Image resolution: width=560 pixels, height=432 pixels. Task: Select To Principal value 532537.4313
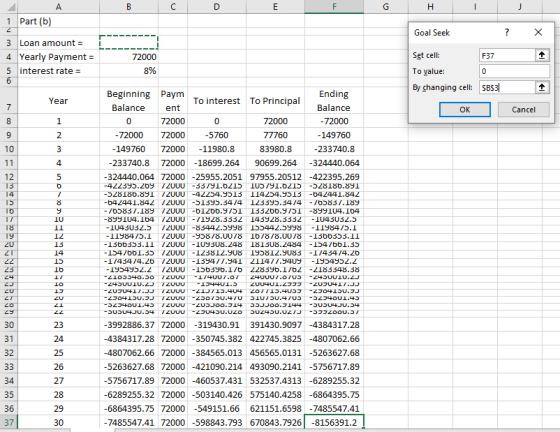275,381
